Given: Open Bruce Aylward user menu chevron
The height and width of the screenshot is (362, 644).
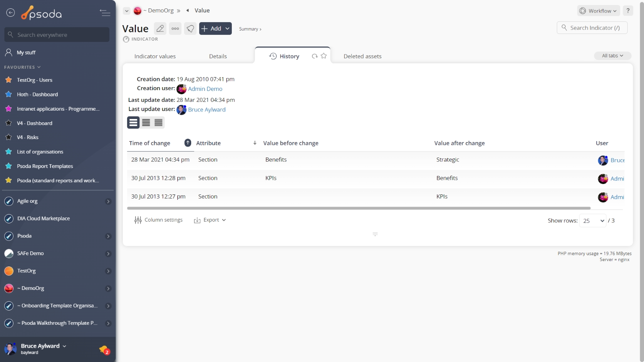Looking at the screenshot, I should tap(64, 346).
